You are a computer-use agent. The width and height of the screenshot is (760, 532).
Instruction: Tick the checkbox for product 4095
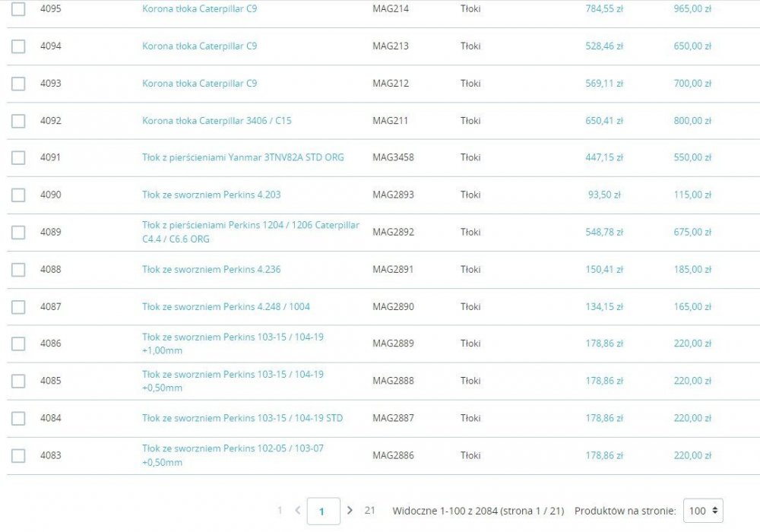click(18, 8)
